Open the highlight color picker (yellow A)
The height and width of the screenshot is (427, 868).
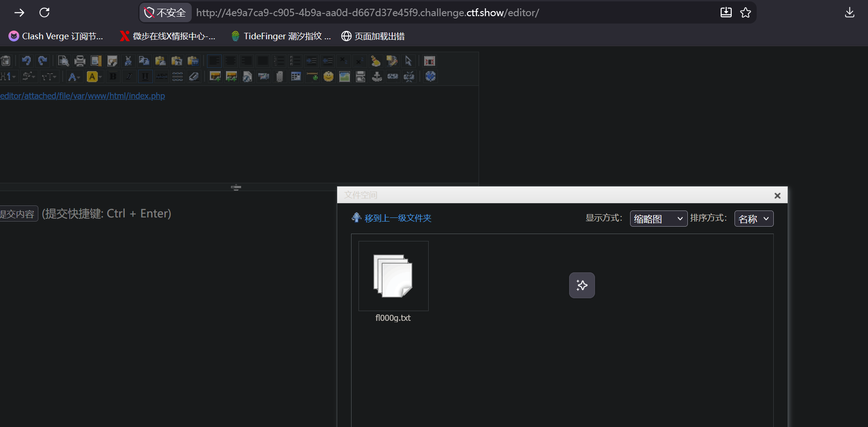point(94,76)
